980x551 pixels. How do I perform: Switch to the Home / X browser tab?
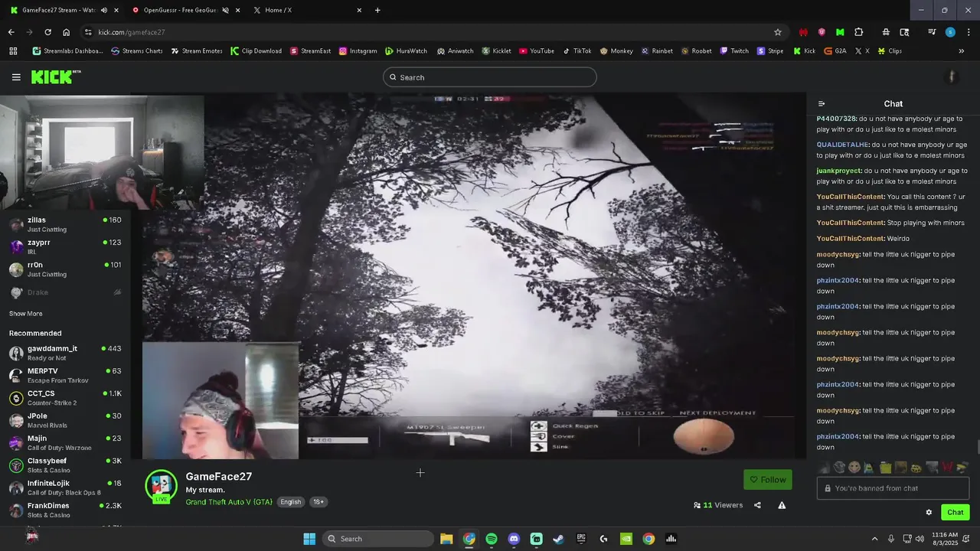(x=306, y=10)
